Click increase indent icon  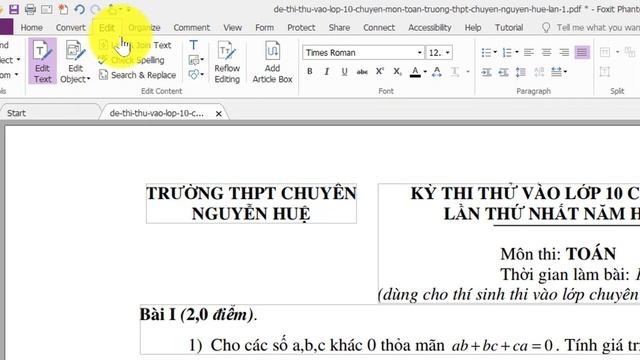[486, 72]
